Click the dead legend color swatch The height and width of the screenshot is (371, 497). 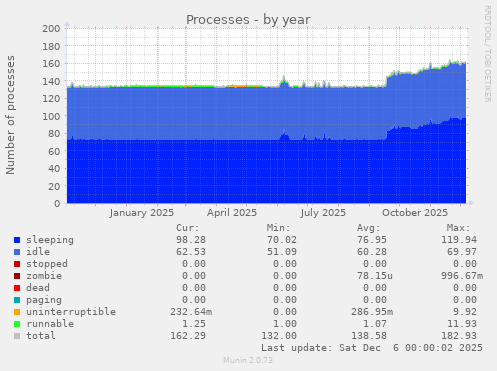point(17,288)
